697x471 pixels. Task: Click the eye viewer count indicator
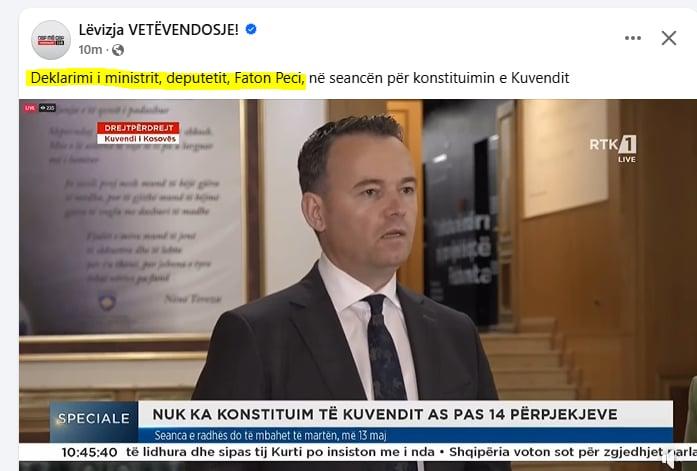coord(47,108)
